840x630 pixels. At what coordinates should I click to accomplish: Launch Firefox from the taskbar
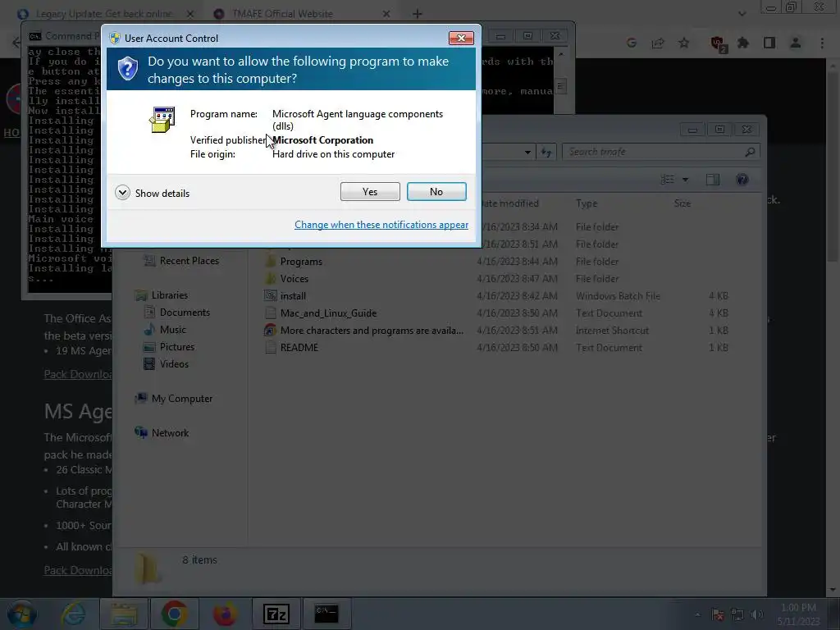(x=225, y=614)
